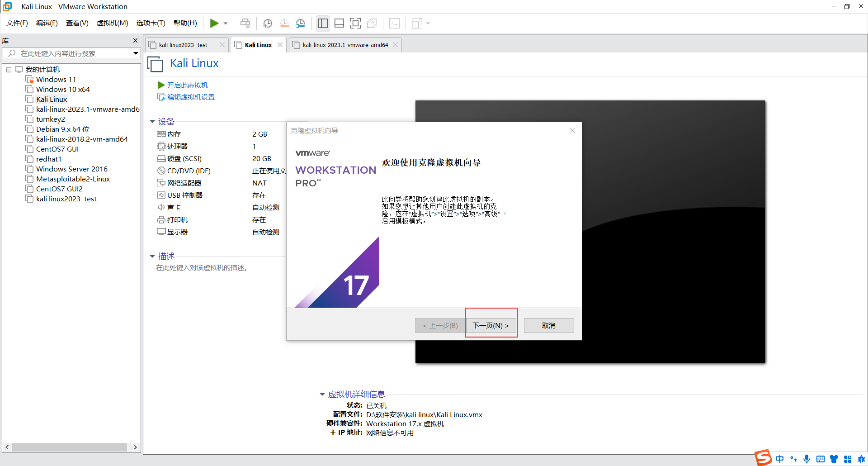Viewport: 868px width, 466px height.
Task: Click the 打印机 printer device icon
Action: [161, 219]
